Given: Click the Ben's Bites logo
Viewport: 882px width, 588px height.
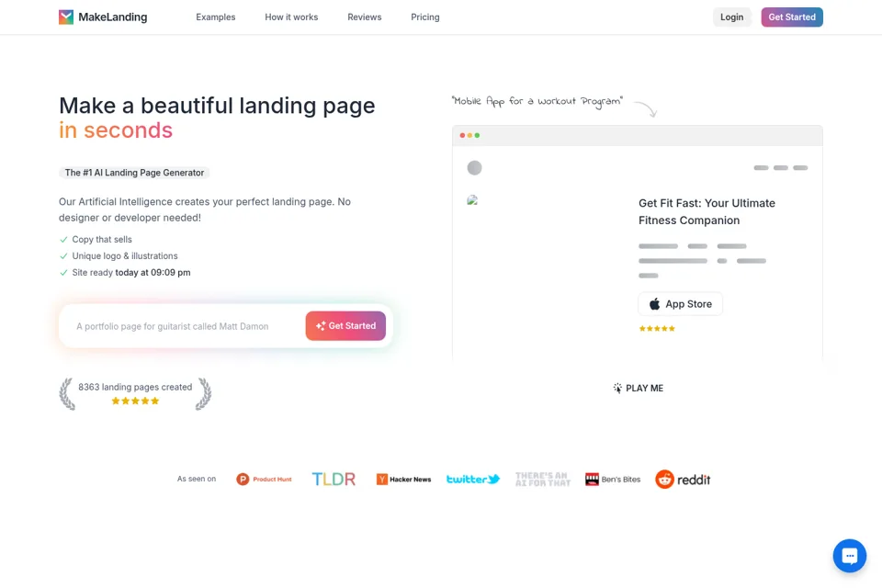Looking at the screenshot, I should pos(613,479).
